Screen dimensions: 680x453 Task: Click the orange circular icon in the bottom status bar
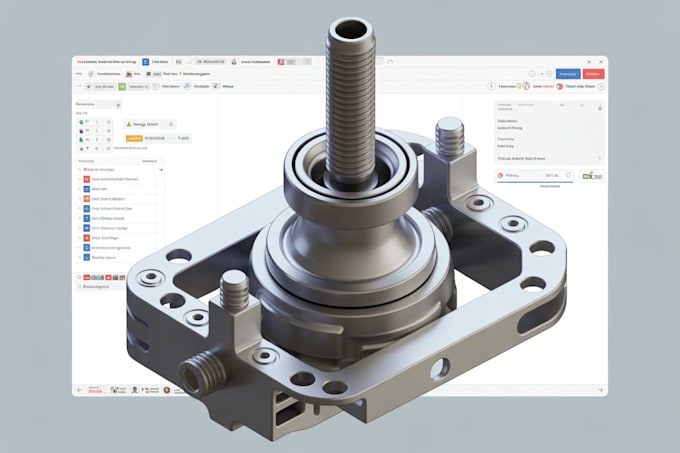[167, 390]
